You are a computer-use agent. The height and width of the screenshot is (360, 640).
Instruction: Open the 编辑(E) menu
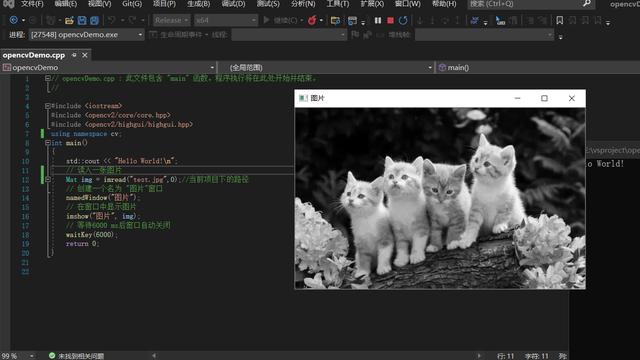(66, 4)
